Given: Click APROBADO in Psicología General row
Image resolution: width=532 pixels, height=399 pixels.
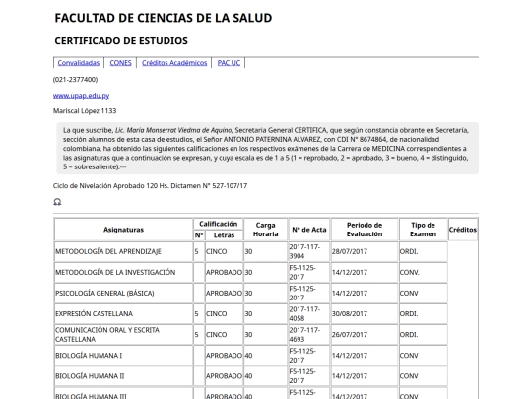Looking at the screenshot, I should (224, 294).
